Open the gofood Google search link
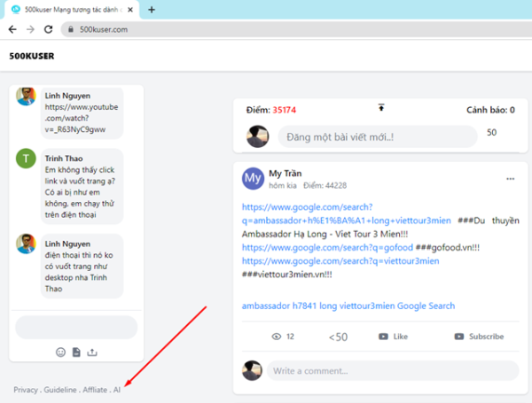Screen dimensions: 532x403 tap(327, 247)
